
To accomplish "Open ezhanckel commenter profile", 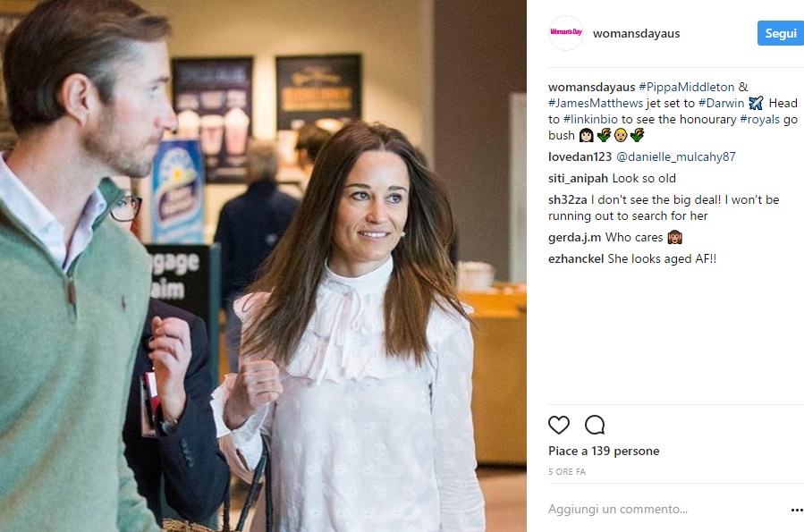I will point(576,258).
